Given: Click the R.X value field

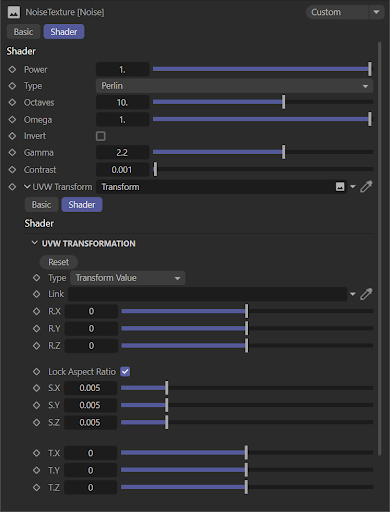Looking at the screenshot, I should coord(91,311).
